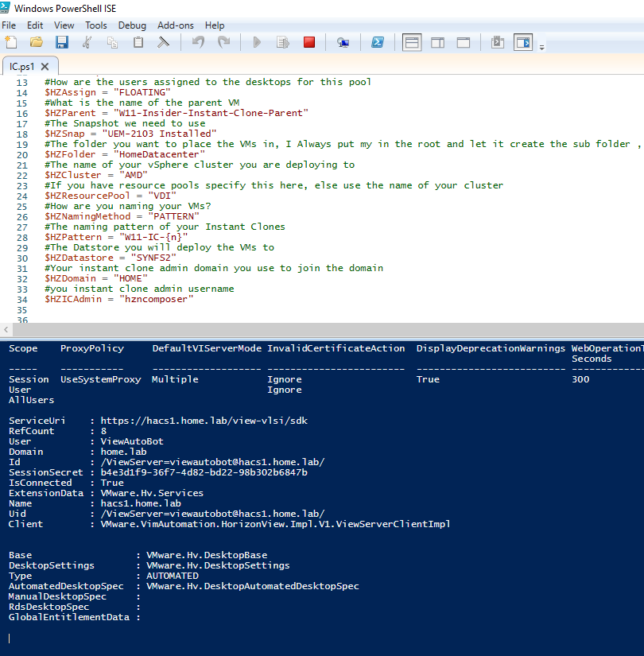The height and width of the screenshot is (656, 644).
Task: Stop operation with red square button
Action: (x=309, y=42)
